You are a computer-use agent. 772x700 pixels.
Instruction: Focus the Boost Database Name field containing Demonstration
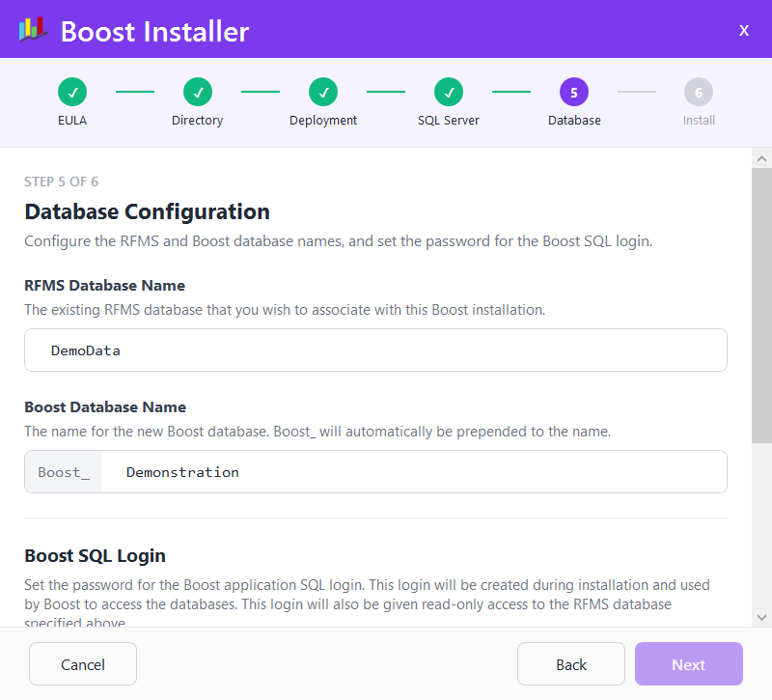point(414,472)
